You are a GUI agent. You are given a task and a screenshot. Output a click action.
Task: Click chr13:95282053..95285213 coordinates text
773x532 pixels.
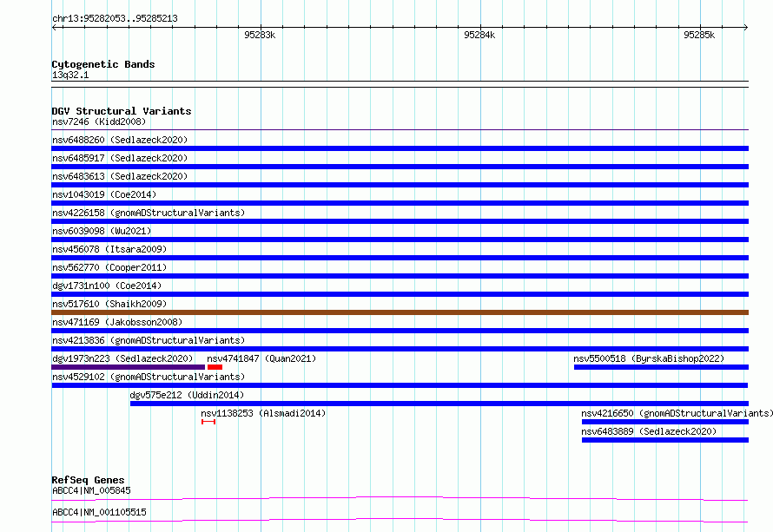(115, 18)
